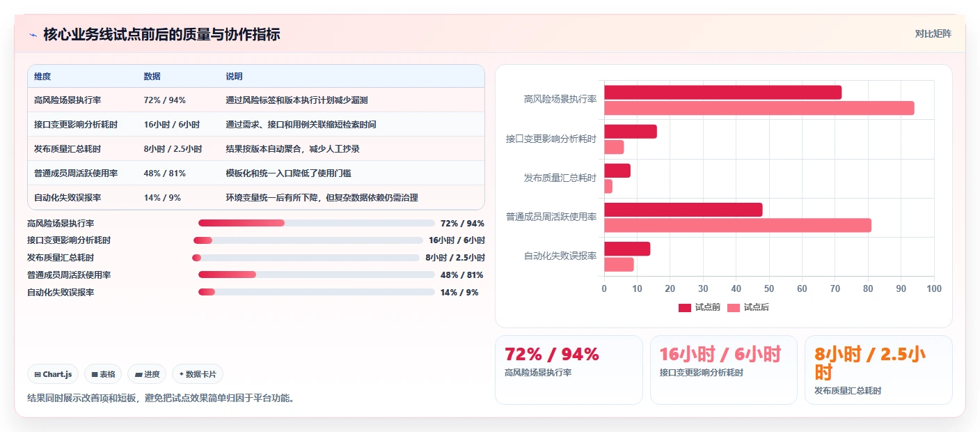Click the 进度 tag chip

147,374
